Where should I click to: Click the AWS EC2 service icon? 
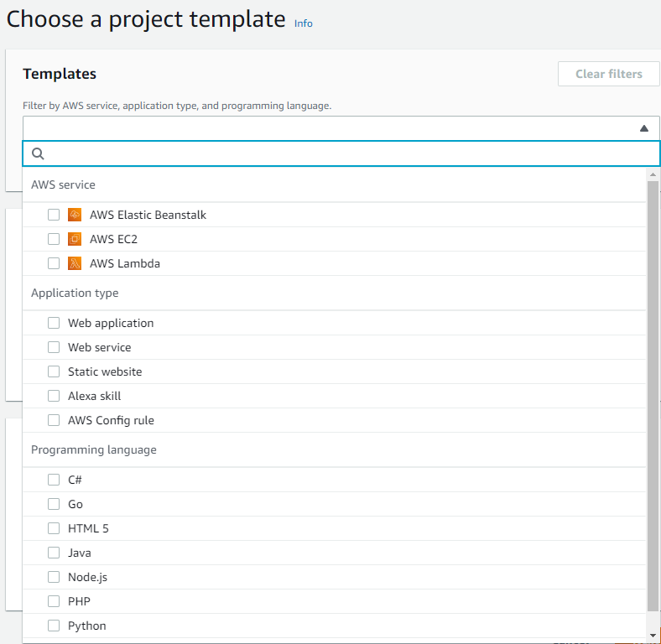pyautogui.click(x=75, y=239)
